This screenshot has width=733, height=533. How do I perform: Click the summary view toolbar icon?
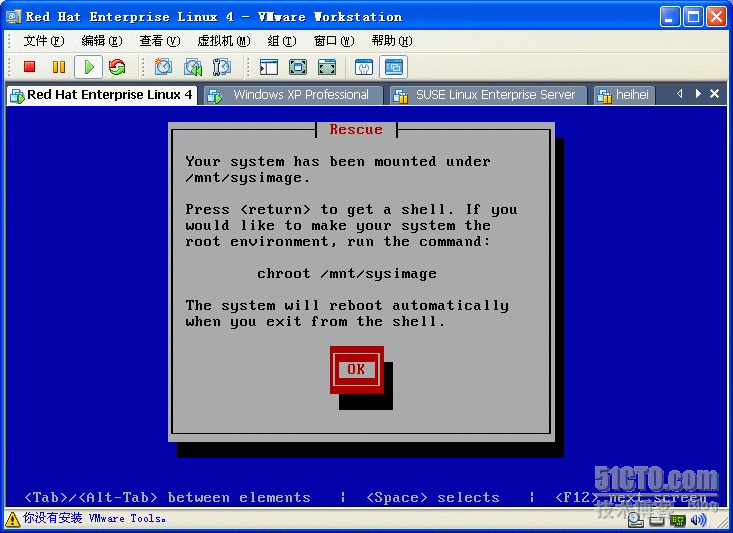coord(364,67)
